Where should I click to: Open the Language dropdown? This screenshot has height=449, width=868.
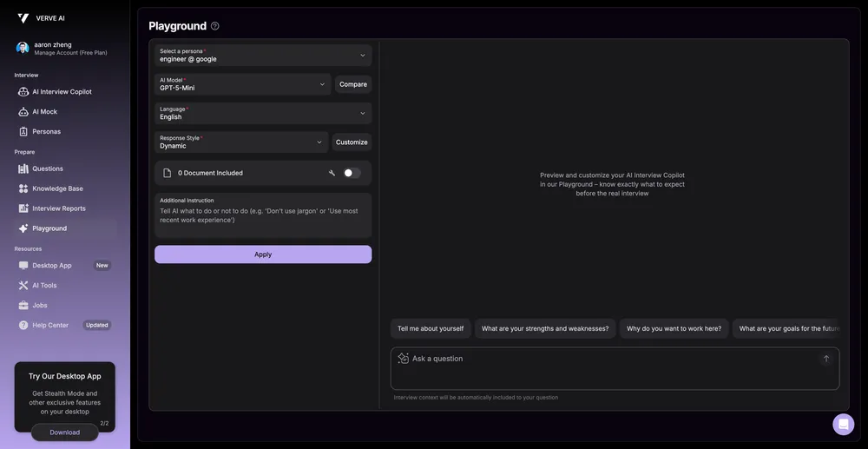[263, 113]
